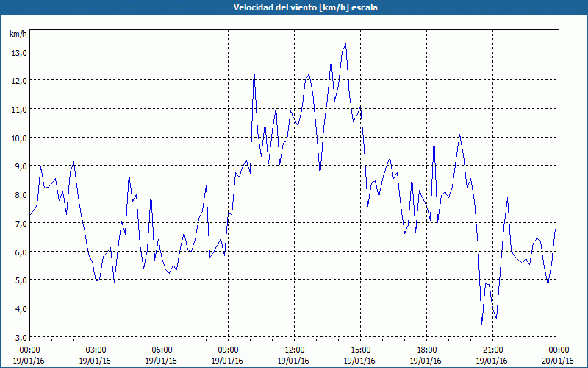Click the 8,0 y-axis value
Image resolution: width=588 pixels, height=368 pixels.
[21, 195]
